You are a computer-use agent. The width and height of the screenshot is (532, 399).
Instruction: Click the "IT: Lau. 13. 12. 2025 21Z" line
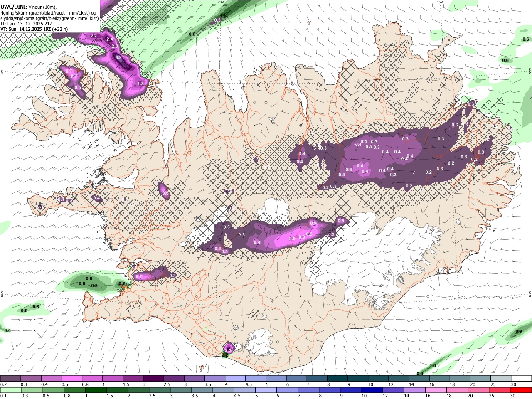27,24
